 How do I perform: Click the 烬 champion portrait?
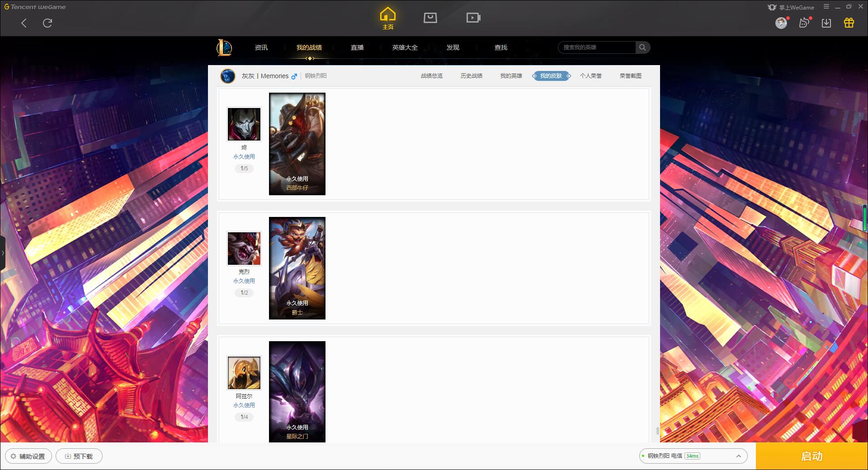pyautogui.click(x=244, y=124)
